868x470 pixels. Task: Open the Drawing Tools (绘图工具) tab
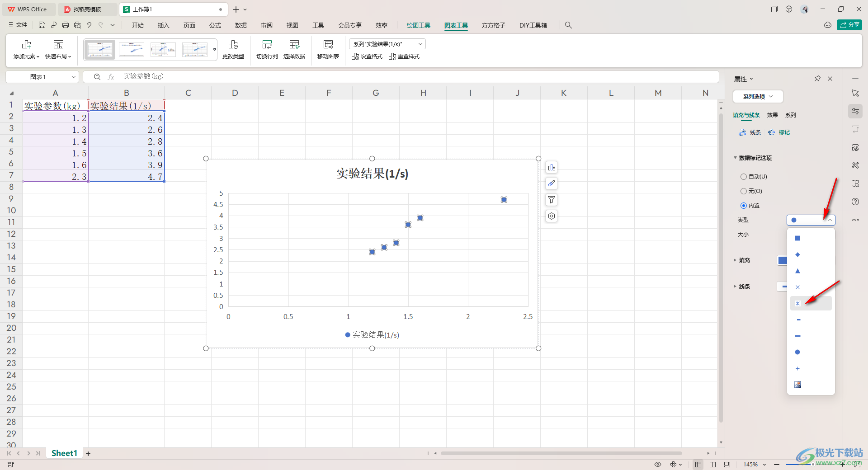[x=419, y=25]
